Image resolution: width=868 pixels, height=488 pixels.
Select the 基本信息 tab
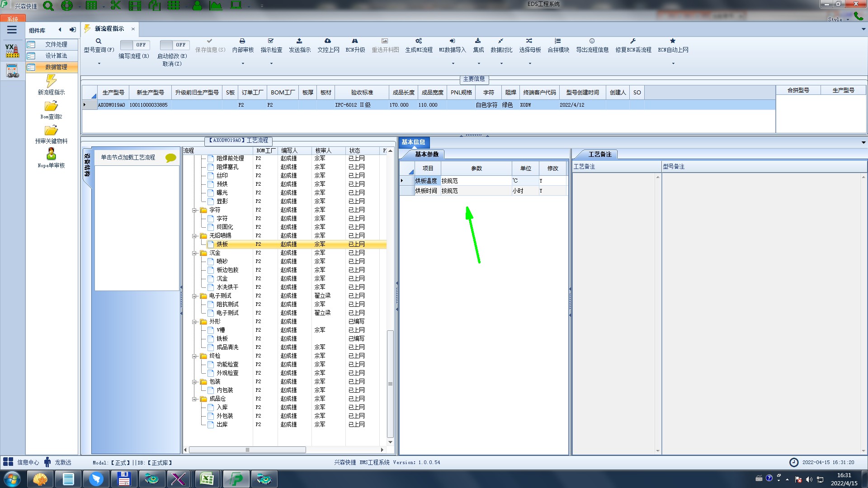pos(413,142)
